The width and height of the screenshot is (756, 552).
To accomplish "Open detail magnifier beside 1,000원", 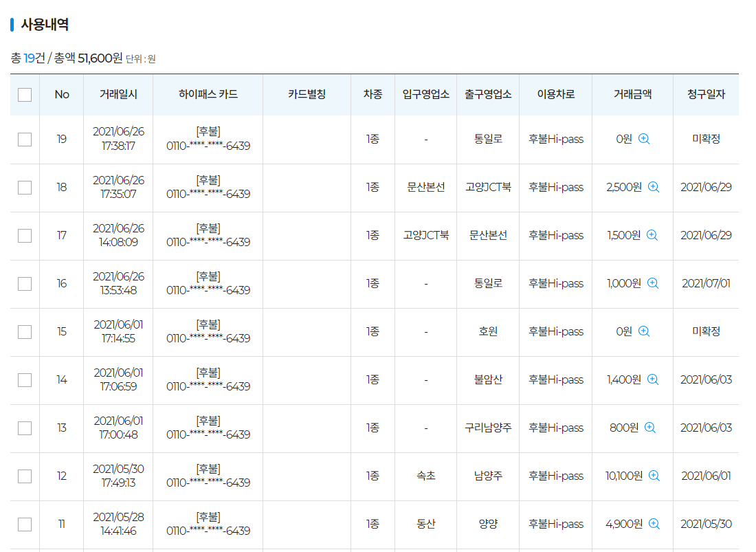I will click(653, 283).
